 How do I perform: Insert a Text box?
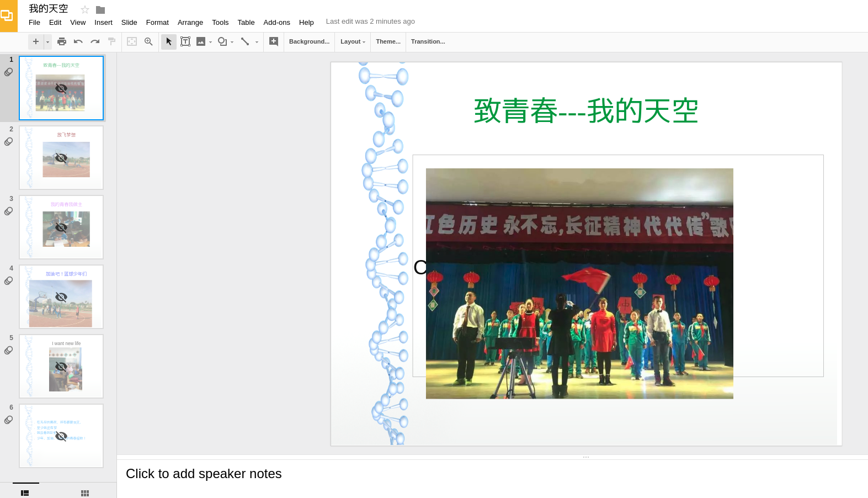[185, 41]
